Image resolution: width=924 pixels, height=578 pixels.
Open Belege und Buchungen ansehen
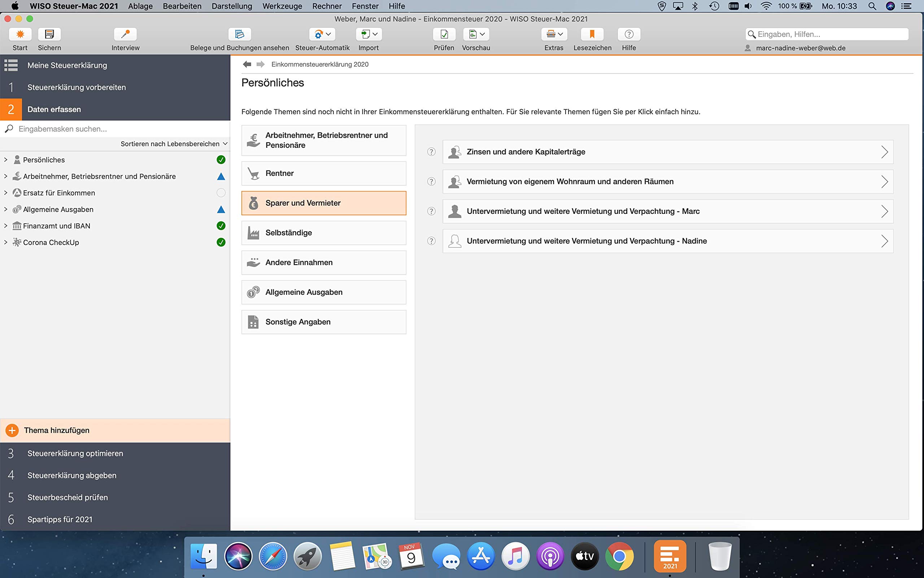(x=239, y=34)
